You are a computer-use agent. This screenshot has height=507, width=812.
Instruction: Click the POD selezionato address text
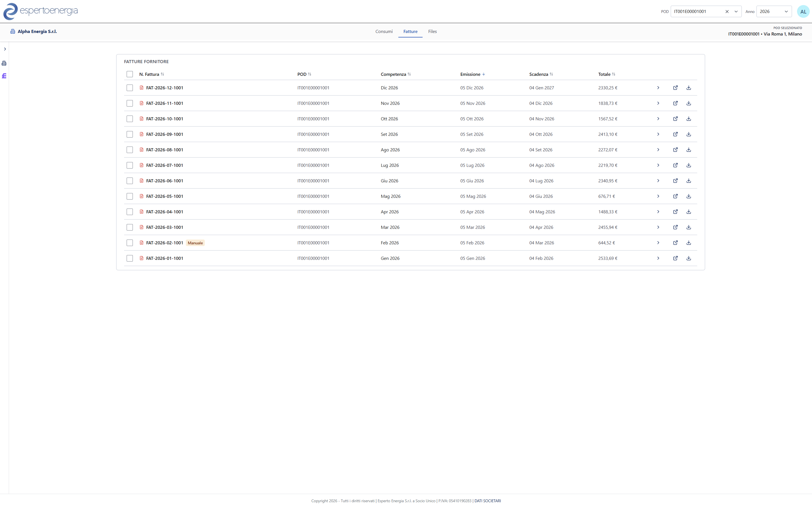tap(765, 34)
